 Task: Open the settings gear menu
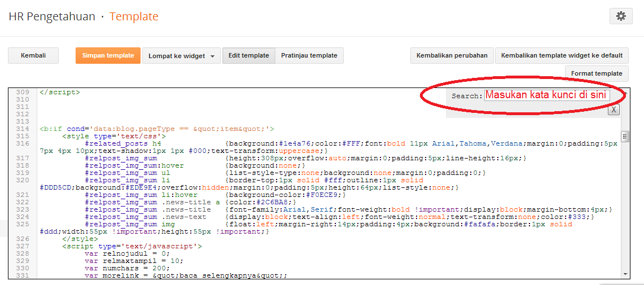621,17
